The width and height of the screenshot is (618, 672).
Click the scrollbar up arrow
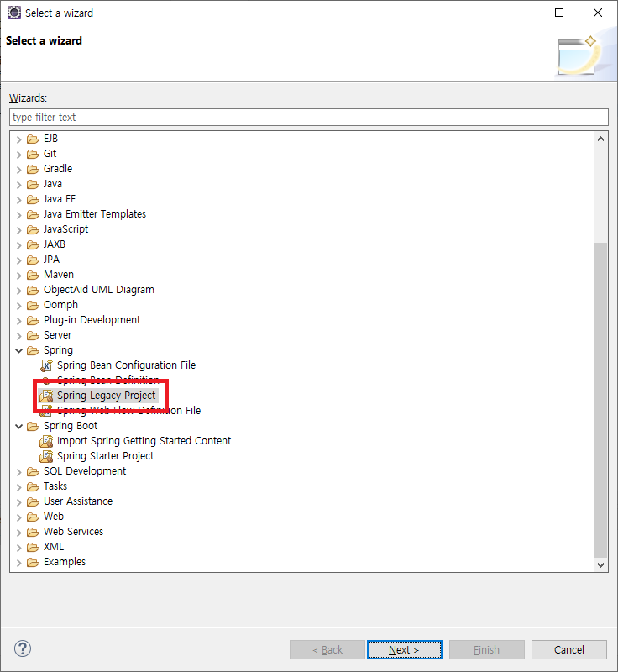601,139
